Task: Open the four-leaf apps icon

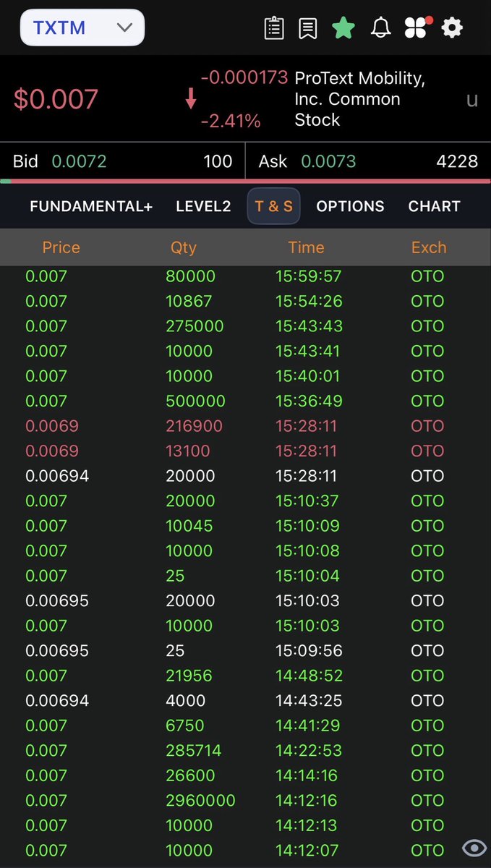Action: pyautogui.click(x=417, y=28)
